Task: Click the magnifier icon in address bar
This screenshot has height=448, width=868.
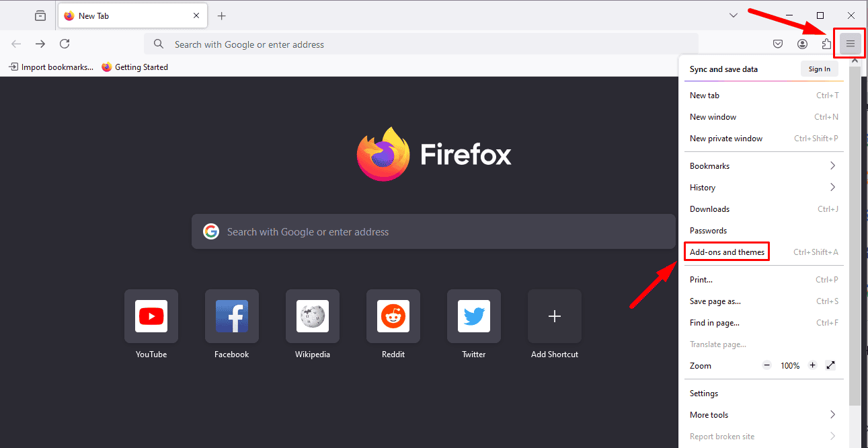Action: (159, 44)
